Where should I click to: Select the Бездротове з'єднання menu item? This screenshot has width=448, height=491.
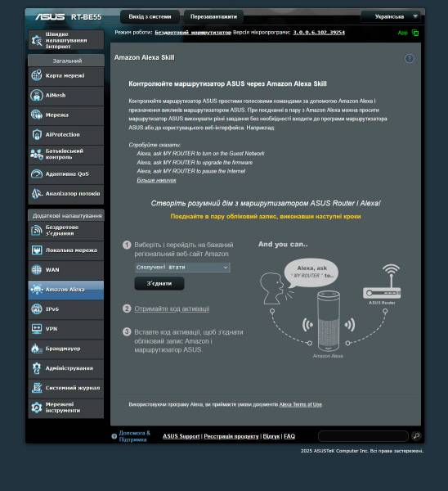(65, 230)
